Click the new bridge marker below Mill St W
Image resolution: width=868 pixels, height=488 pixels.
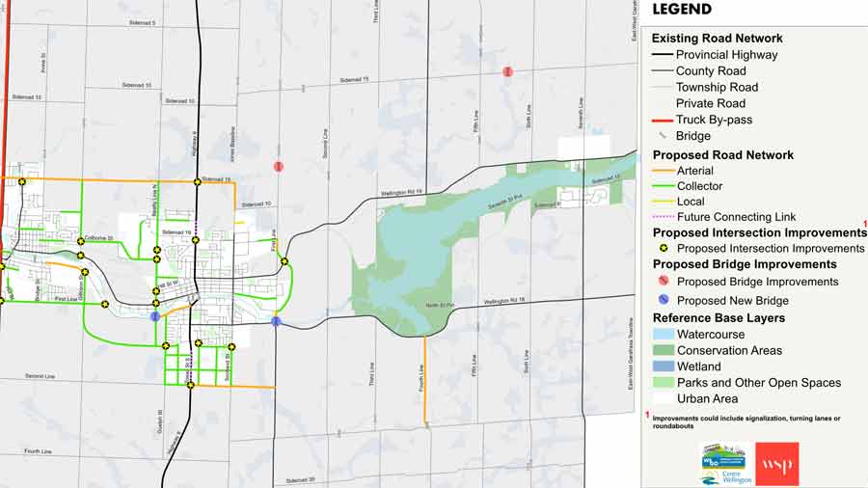(155, 316)
